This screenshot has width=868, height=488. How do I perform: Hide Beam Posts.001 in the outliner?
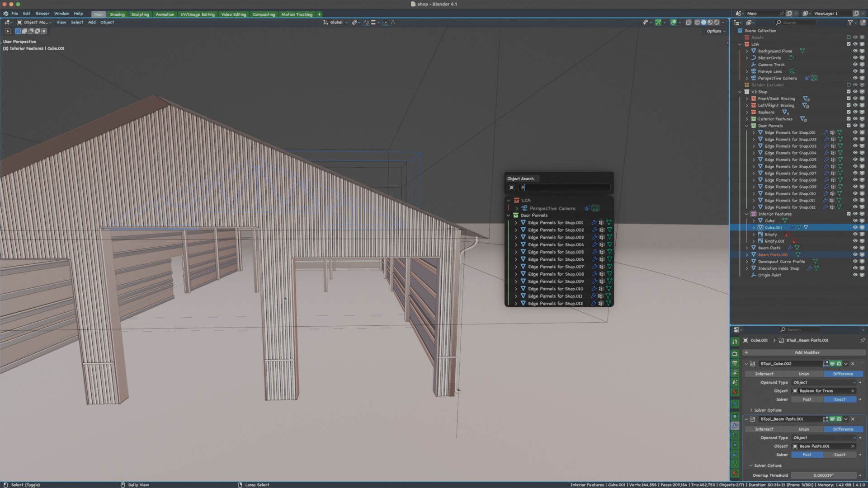(x=855, y=255)
